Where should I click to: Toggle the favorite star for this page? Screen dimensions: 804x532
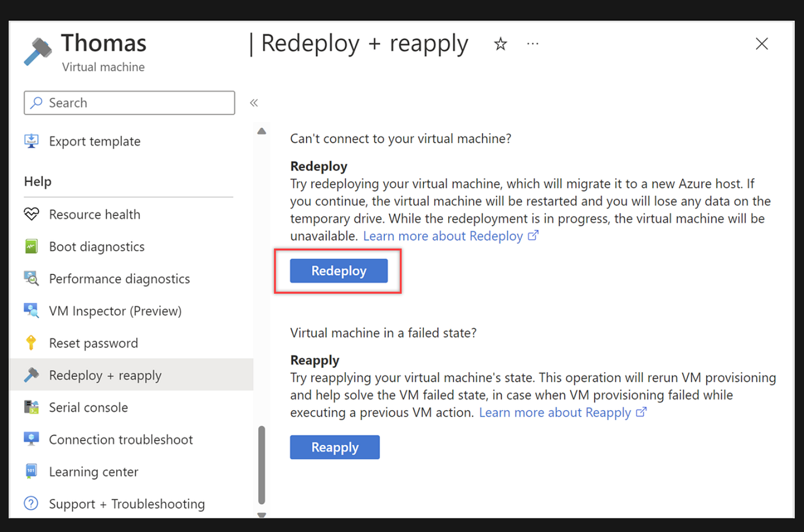500,43
